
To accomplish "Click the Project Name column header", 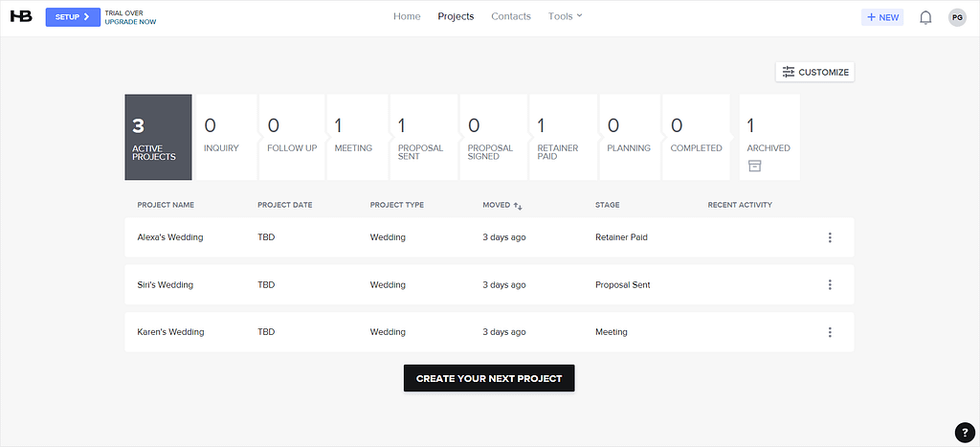I will tap(166, 205).
